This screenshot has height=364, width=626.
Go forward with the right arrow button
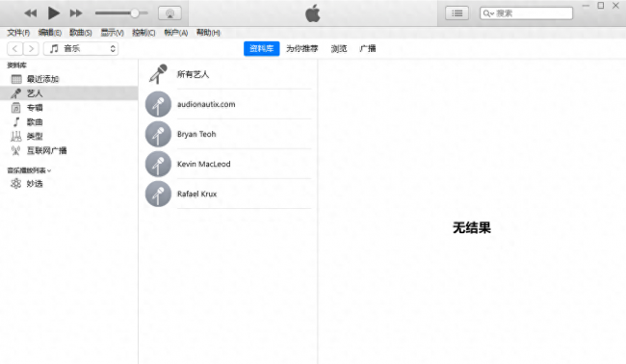(31, 49)
